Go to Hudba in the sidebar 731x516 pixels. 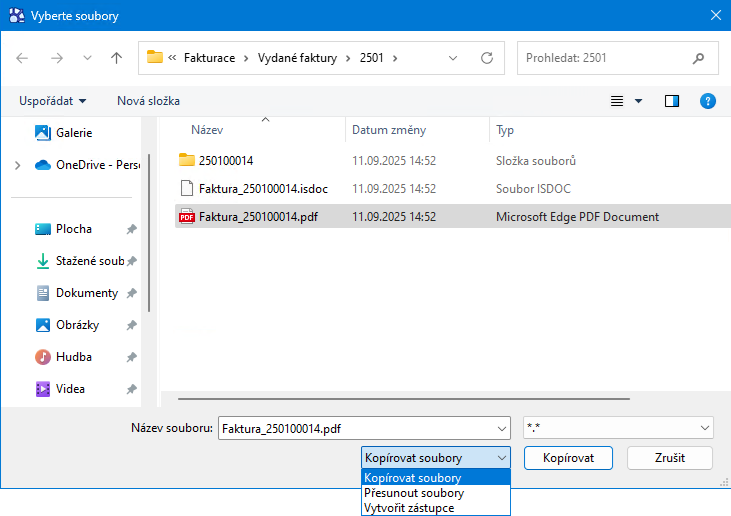pos(74,357)
